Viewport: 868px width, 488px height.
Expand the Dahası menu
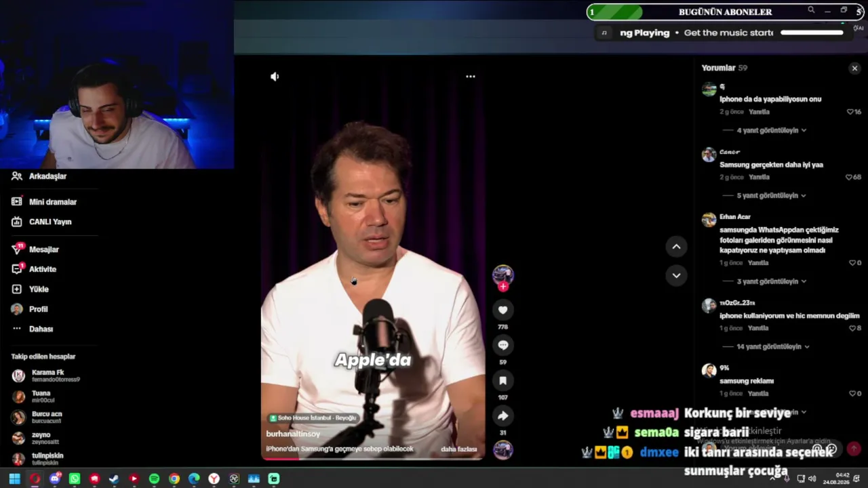coord(32,329)
